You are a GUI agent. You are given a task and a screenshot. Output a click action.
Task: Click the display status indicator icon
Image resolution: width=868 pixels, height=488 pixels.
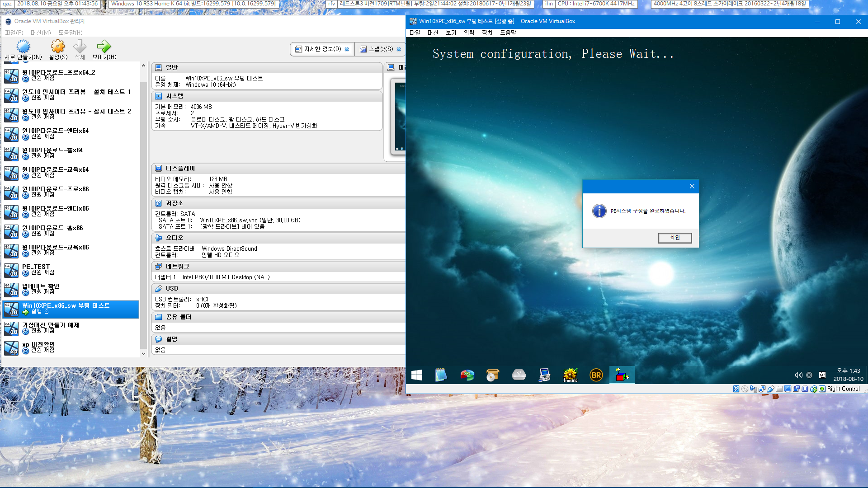pyautogui.click(x=788, y=389)
